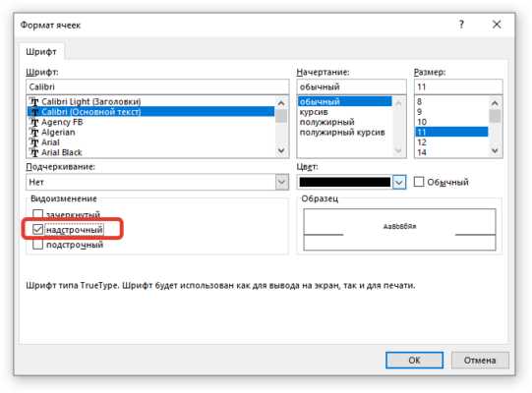Open the Подчеркивание underline dropdown
The image size is (532, 393).
coord(157,182)
